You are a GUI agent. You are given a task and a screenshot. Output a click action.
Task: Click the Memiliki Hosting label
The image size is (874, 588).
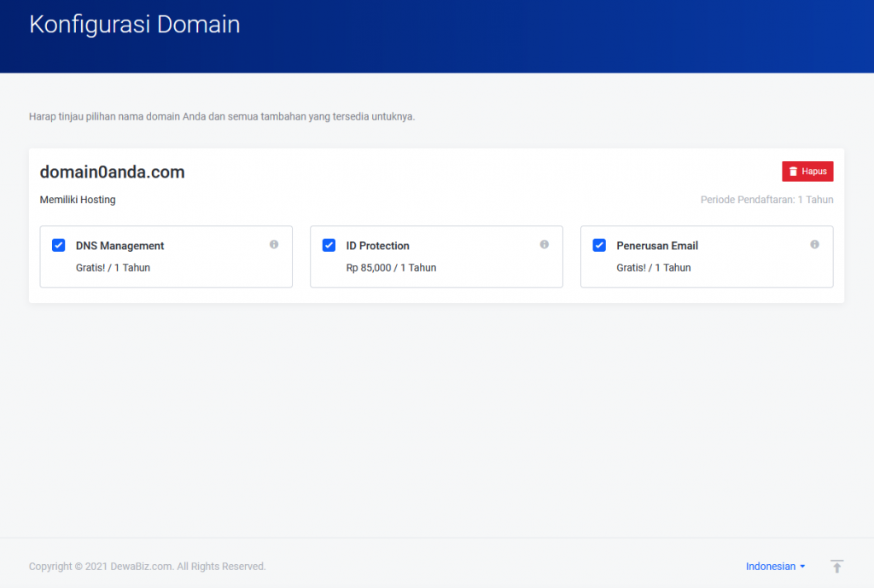pos(78,200)
